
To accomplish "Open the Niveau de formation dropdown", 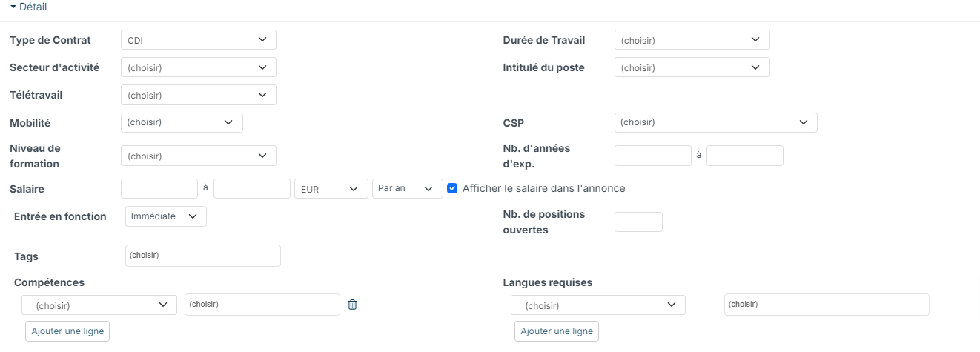I will (x=199, y=156).
